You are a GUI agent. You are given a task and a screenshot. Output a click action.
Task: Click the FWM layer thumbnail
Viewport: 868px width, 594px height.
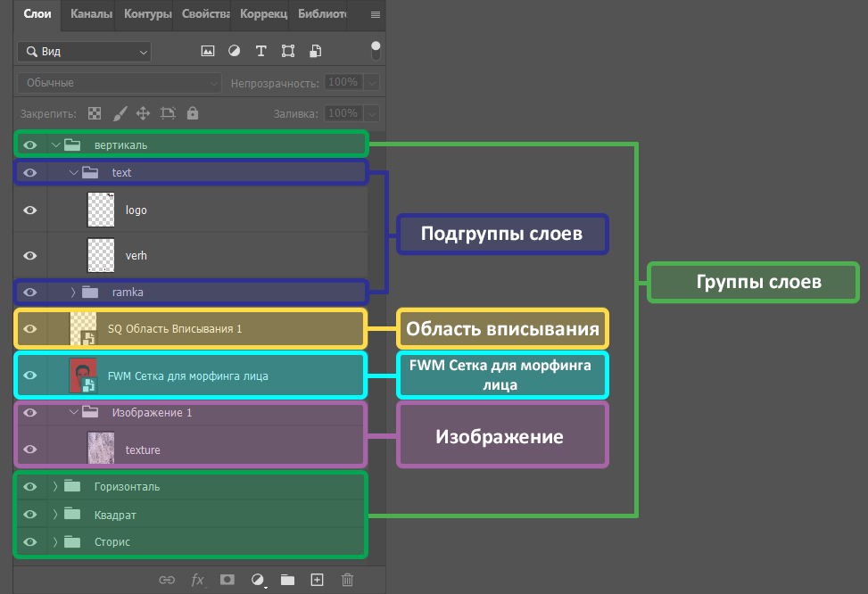(82, 375)
